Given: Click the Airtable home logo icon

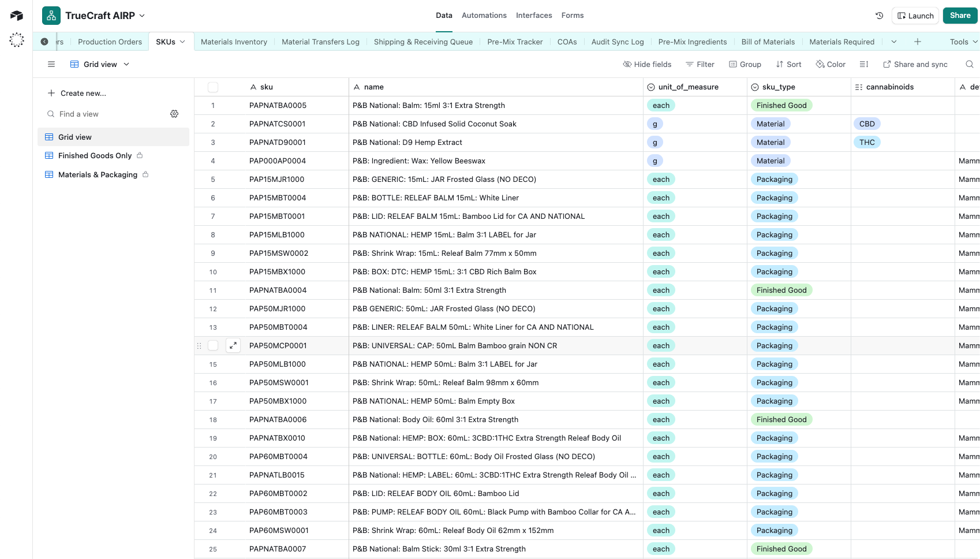Looking at the screenshot, I should (x=17, y=16).
